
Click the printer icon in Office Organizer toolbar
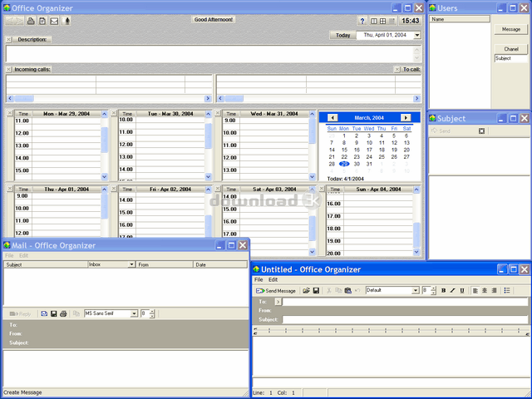pyautogui.click(x=31, y=21)
